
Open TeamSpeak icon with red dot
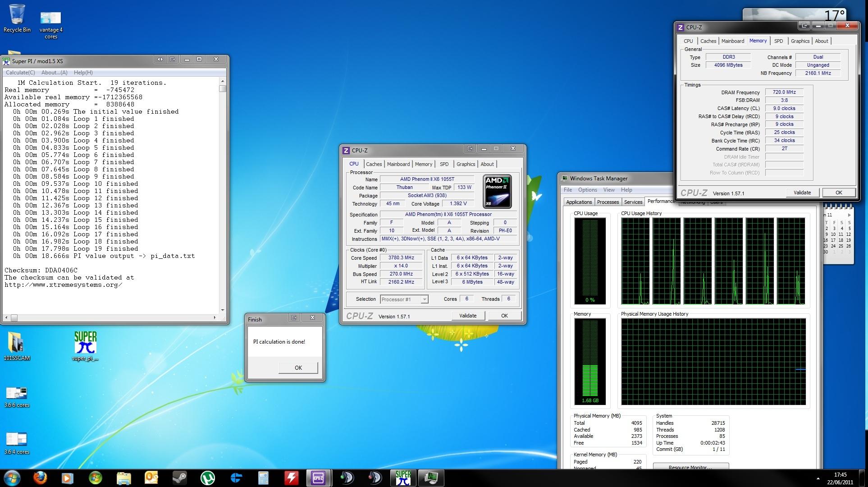click(x=375, y=478)
